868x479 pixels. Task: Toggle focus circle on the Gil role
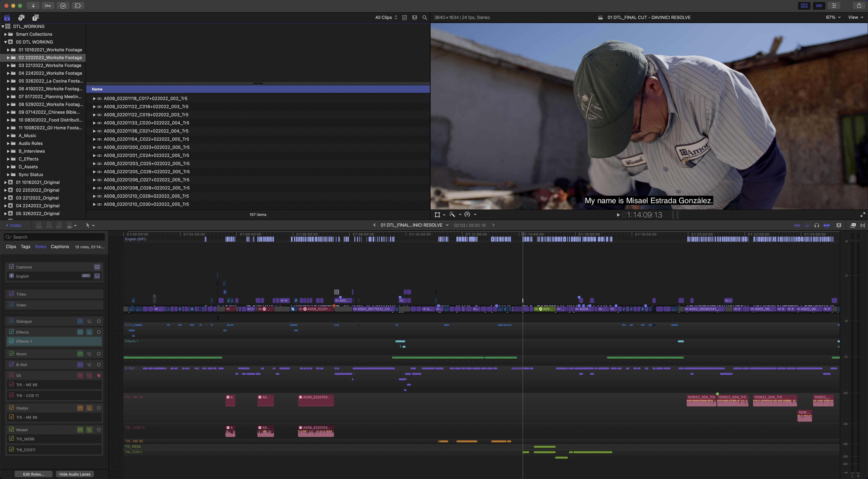click(x=99, y=375)
